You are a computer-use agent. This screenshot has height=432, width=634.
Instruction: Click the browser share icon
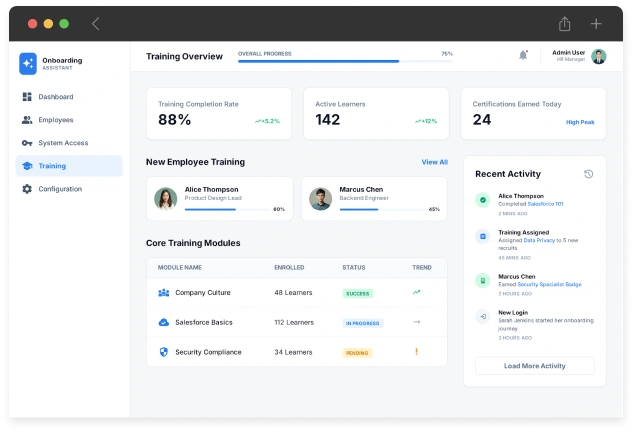(x=565, y=23)
